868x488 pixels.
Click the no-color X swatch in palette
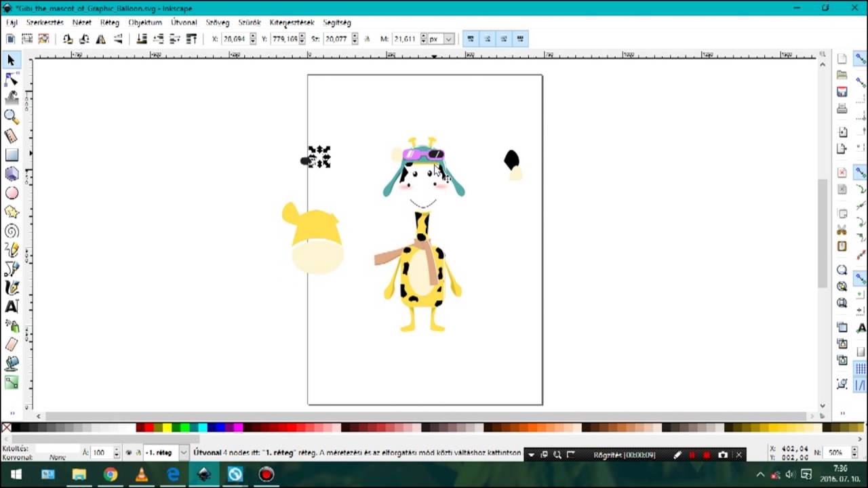(6, 428)
